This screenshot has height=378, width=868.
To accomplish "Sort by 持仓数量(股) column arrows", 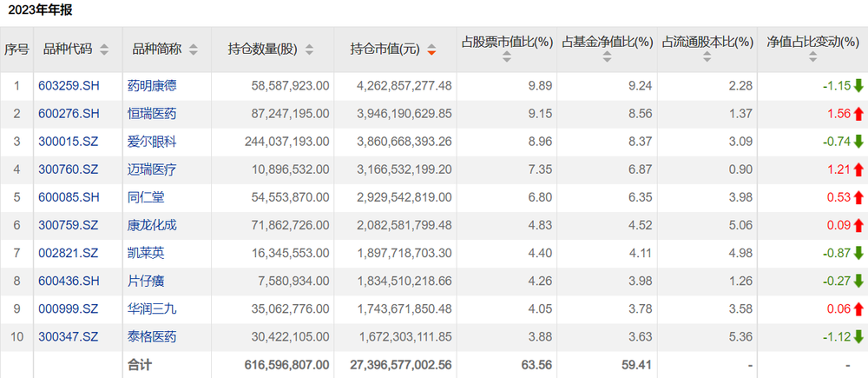I will point(309,50).
